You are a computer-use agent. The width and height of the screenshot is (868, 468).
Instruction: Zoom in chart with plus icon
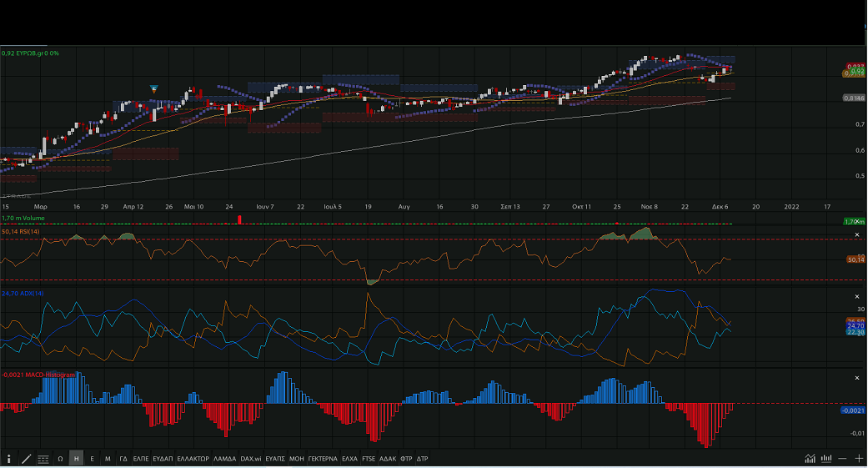[x=859, y=459]
